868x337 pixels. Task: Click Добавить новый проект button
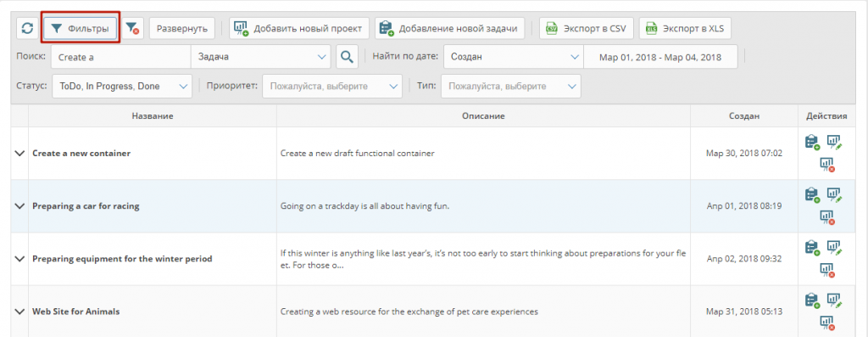pos(298,28)
